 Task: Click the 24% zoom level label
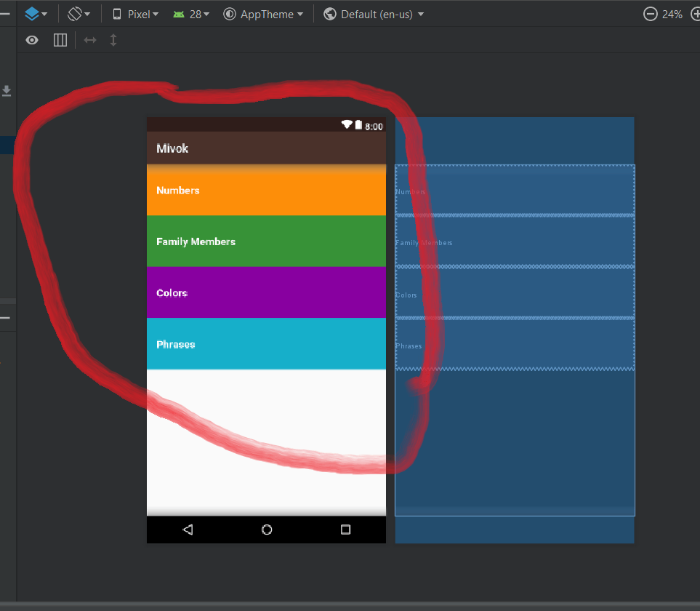672,14
